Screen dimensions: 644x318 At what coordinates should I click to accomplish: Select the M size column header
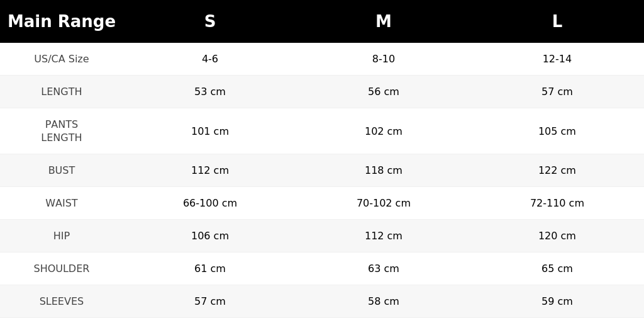pos(383,21)
